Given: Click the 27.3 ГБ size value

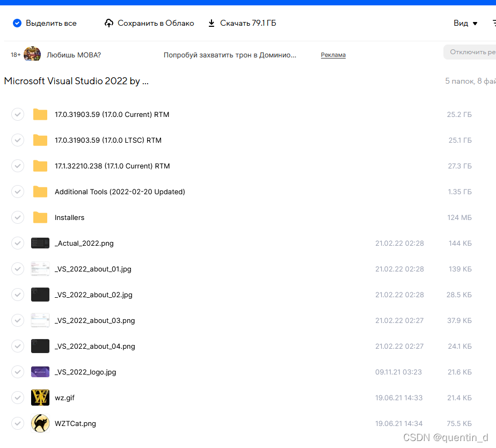Looking at the screenshot, I should click(x=459, y=166).
